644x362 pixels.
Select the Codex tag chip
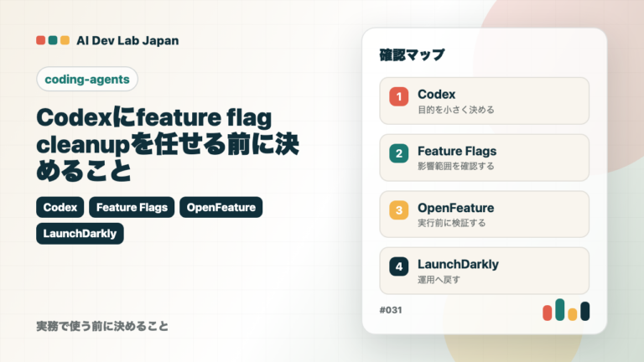click(x=60, y=207)
